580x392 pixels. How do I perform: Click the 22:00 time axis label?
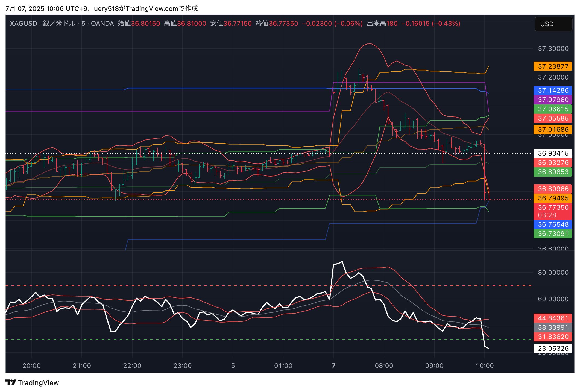132,366
